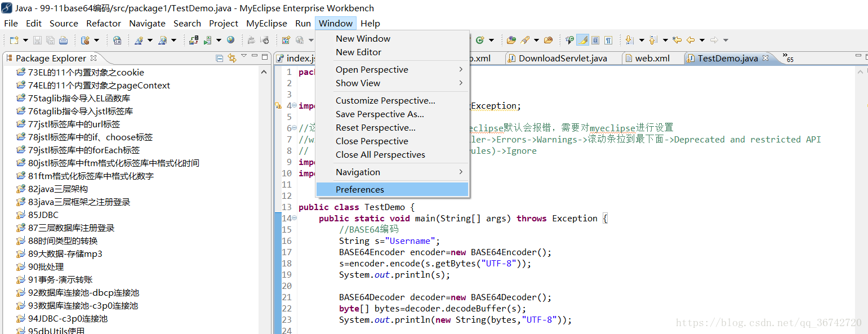Image resolution: width=868 pixels, height=334 pixels.
Task: Open the new EJB/bean wizard icon
Action: (86, 40)
